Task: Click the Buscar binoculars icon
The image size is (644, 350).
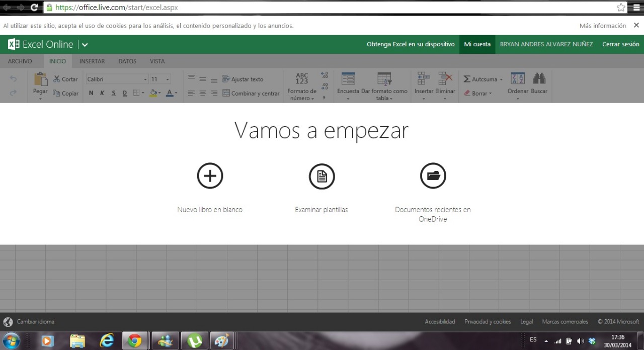Action: pyautogui.click(x=539, y=78)
